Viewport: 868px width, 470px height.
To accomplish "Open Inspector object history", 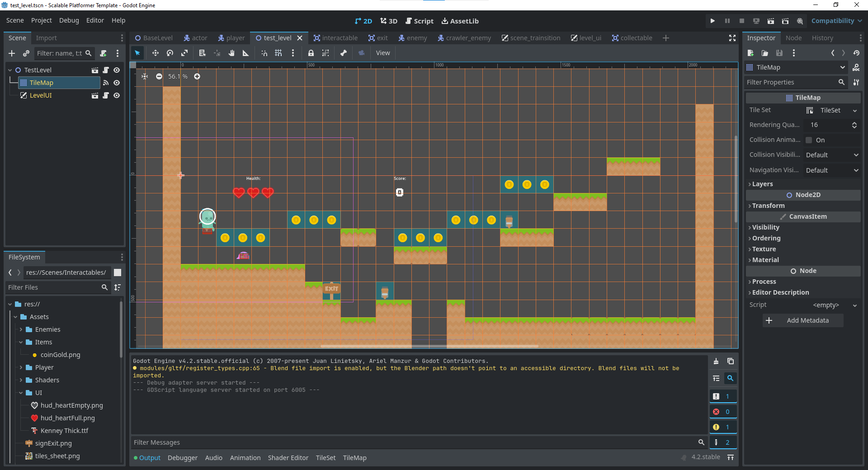I will 856,53.
